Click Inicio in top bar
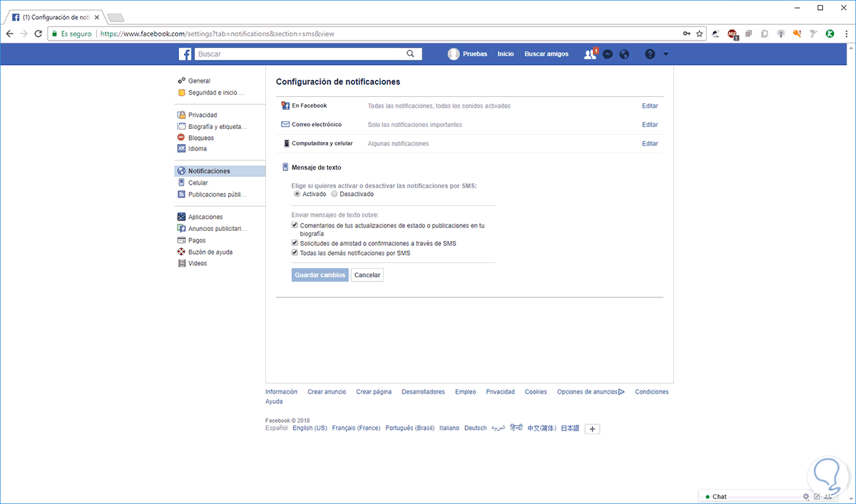Screen dimensions: 856x504 tap(506, 54)
